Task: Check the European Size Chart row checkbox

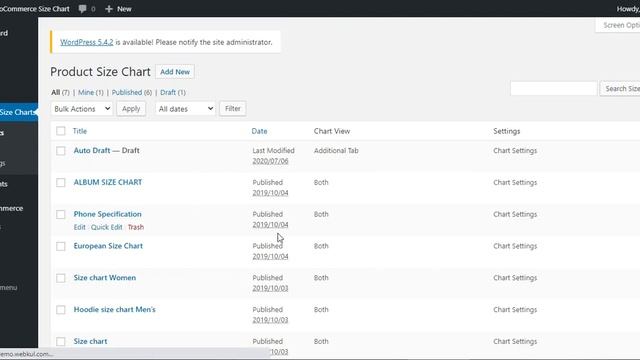Action: [61, 246]
